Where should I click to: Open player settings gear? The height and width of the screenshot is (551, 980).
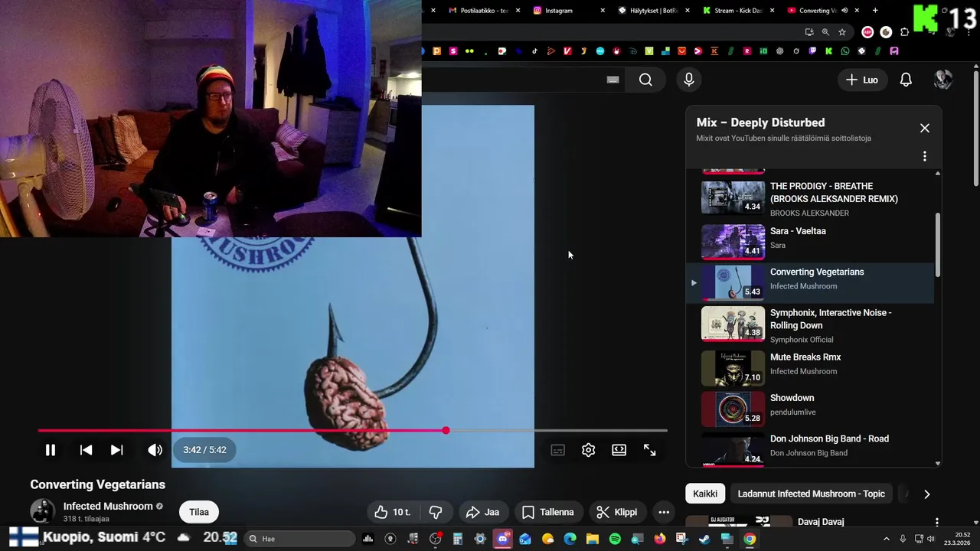588,450
